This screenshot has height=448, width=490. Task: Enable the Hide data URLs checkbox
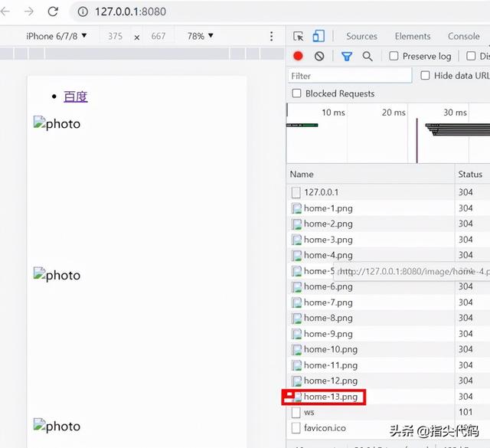(425, 75)
